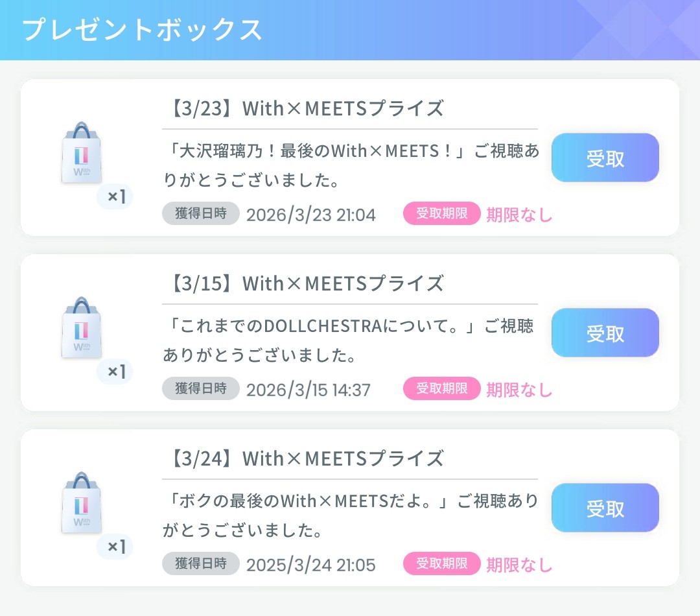700x616 pixels.
Task: Click the ×1 quantity badge on 3/15 prize
Action: 115,372
